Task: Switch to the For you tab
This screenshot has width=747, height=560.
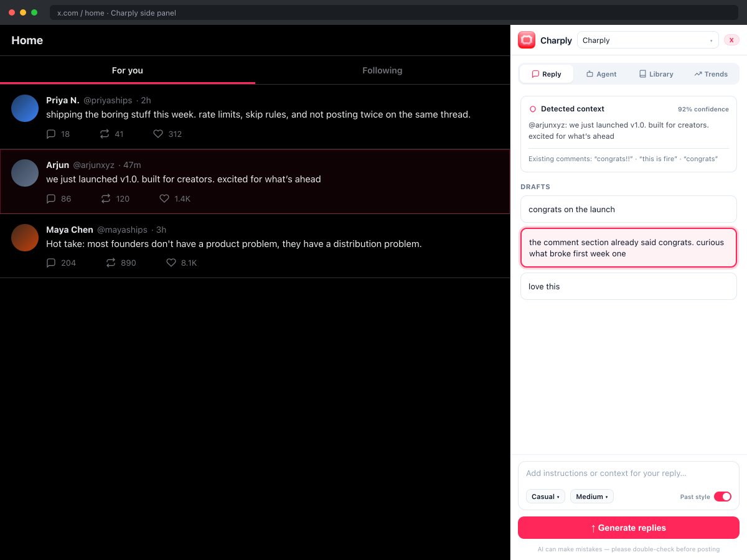Action: tap(128, 70)
